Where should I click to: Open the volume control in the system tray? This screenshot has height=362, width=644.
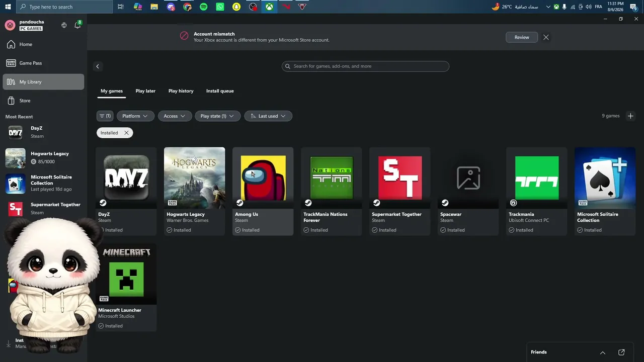(589, 7)
